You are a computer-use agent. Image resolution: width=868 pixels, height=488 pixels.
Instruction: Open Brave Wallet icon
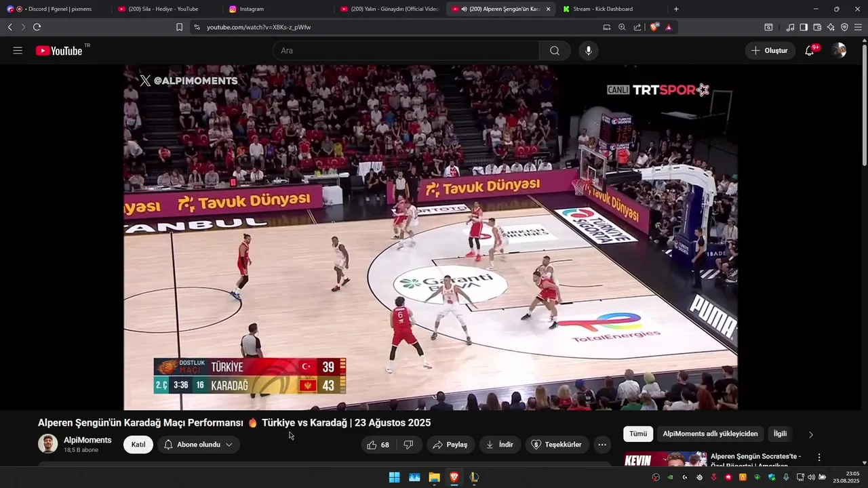click(817, 27)
